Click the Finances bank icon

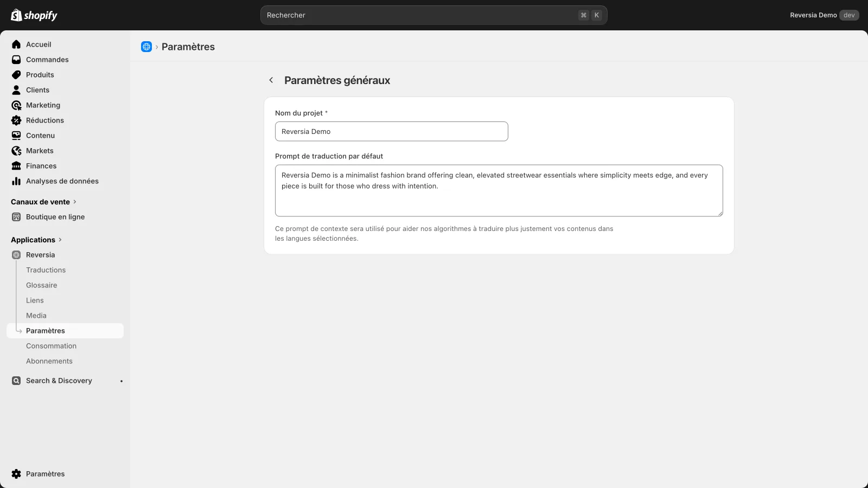click(16, 166)
